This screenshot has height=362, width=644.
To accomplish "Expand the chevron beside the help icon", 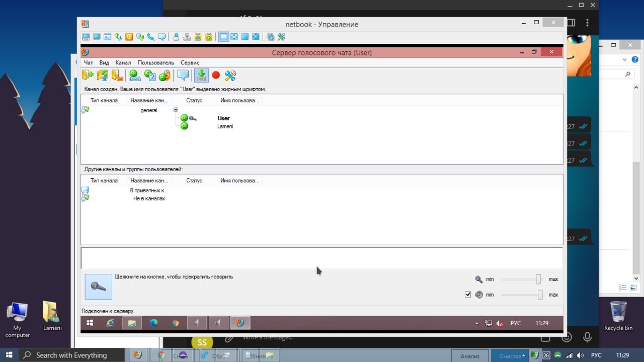I will pos(625,59).
